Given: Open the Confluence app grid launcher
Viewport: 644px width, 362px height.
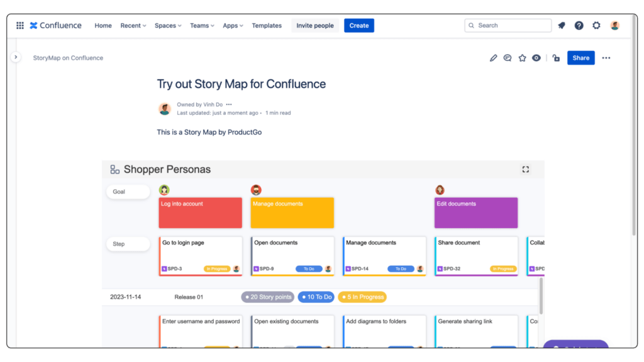Looking at the screenshot, I should pos(19,25).
